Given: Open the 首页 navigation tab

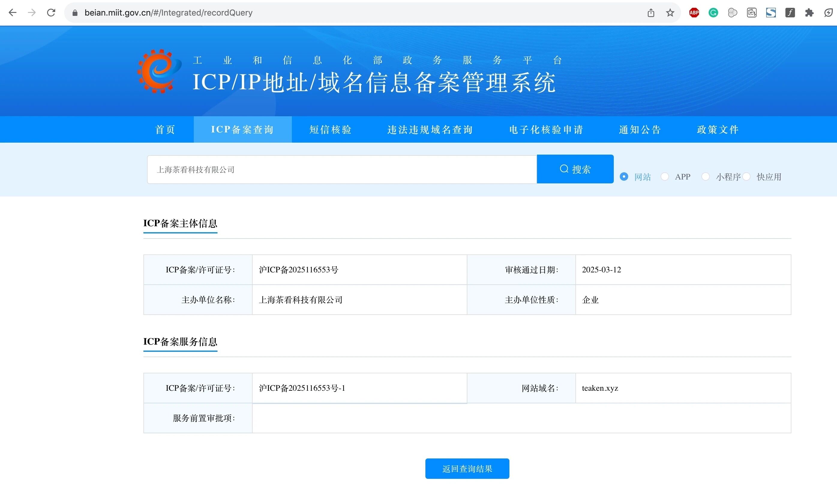Looking at the screenshot, I should (x=165, y=129).
